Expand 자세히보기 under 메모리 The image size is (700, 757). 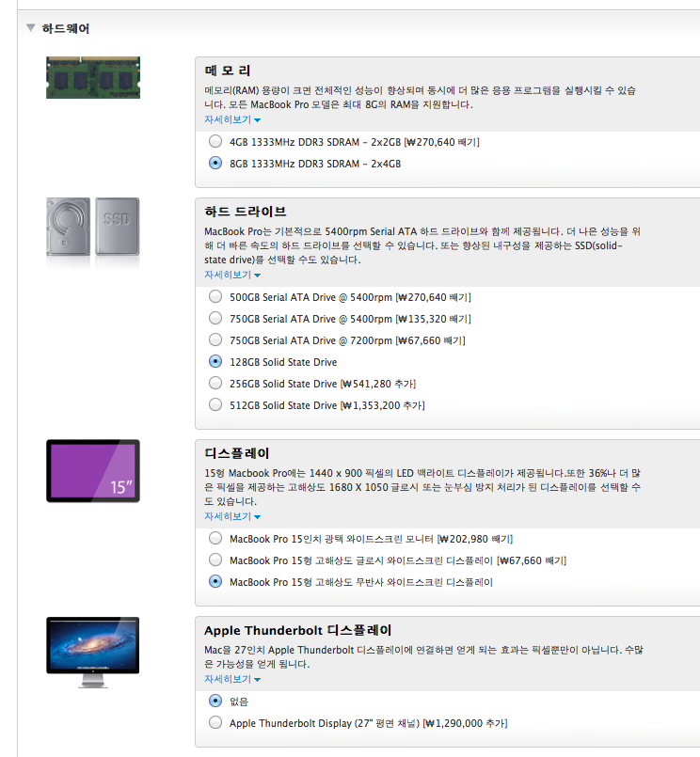point(232,119)
